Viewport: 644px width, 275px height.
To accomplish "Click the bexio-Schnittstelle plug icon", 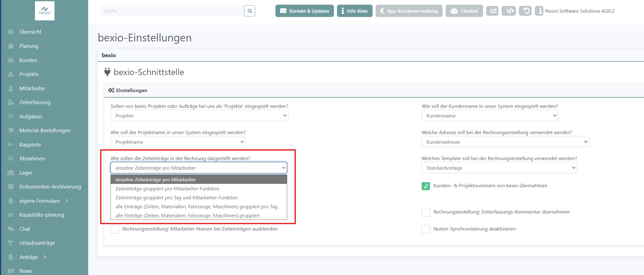I will pos(107,72).
